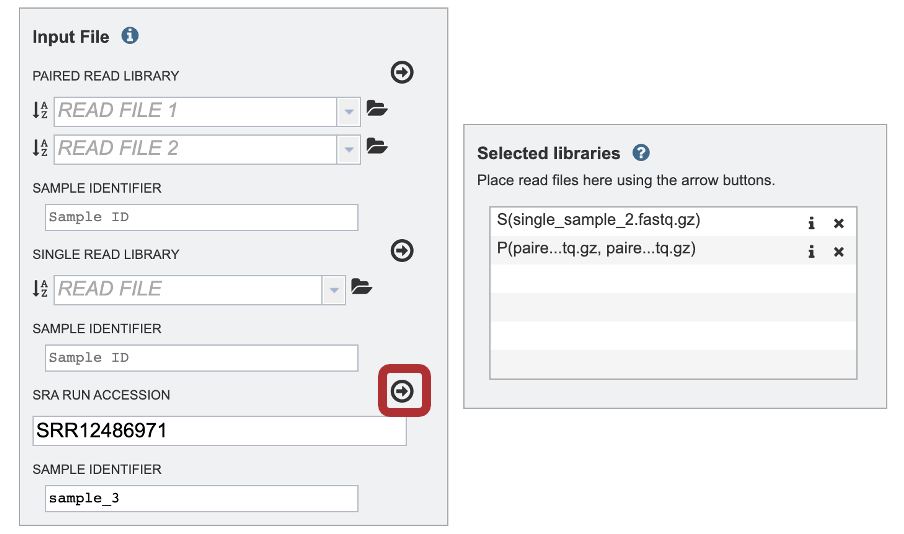Screen dimensions: 904x534
Task: Click the SRA run accession arrow button
Action: (x=402, y=391)
